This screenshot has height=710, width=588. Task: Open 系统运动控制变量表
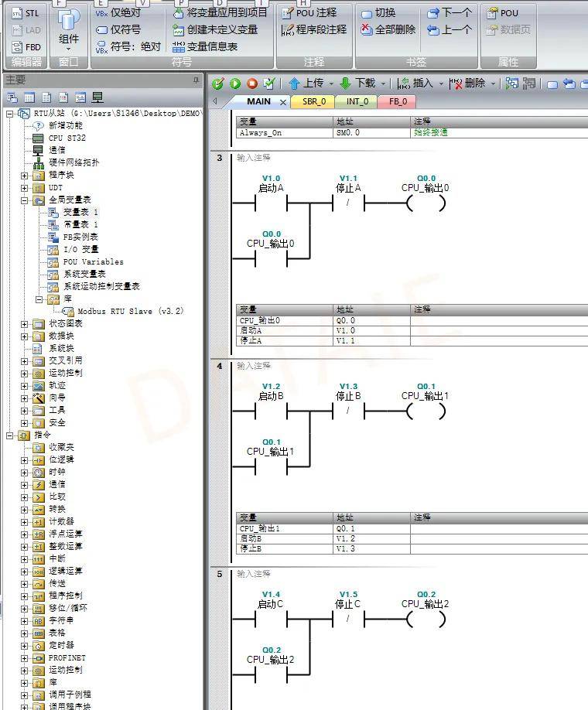pyautogui.click(x=101, y=287)
